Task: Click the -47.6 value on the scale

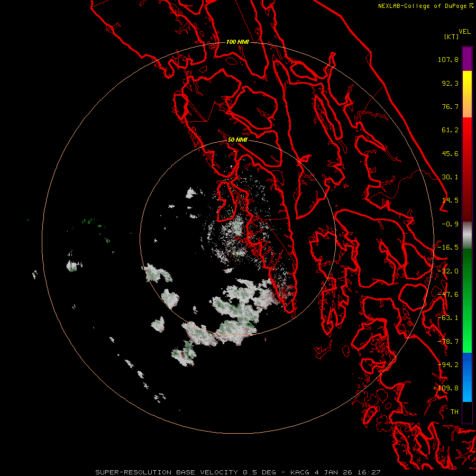Action: point(448,295)
